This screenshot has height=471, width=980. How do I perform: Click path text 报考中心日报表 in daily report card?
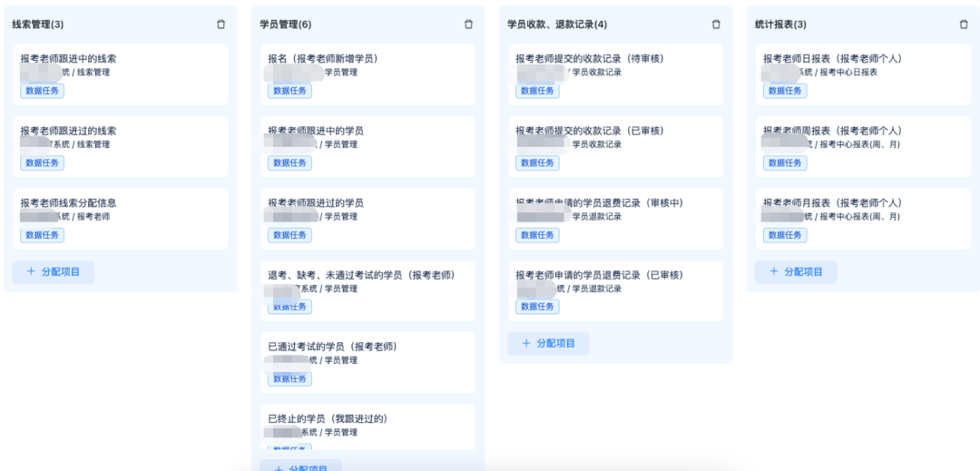pos(848,73)
